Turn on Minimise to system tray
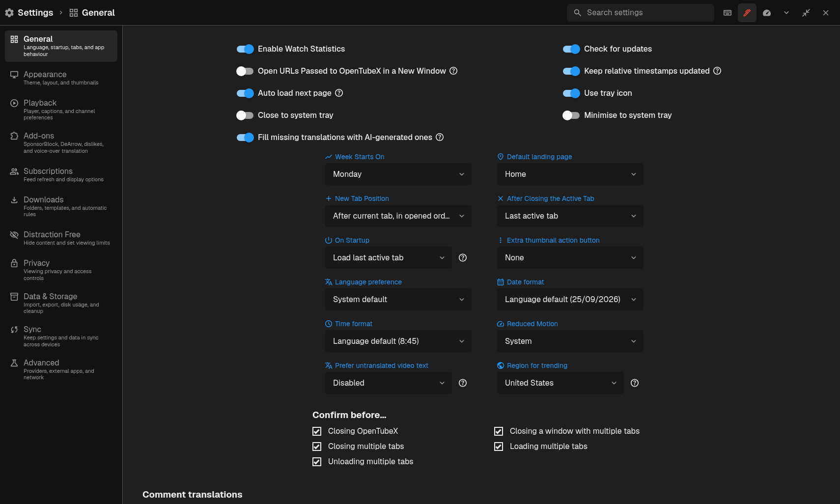The width and height of the screenshot is (840, 504). click(x=571, y=115)
